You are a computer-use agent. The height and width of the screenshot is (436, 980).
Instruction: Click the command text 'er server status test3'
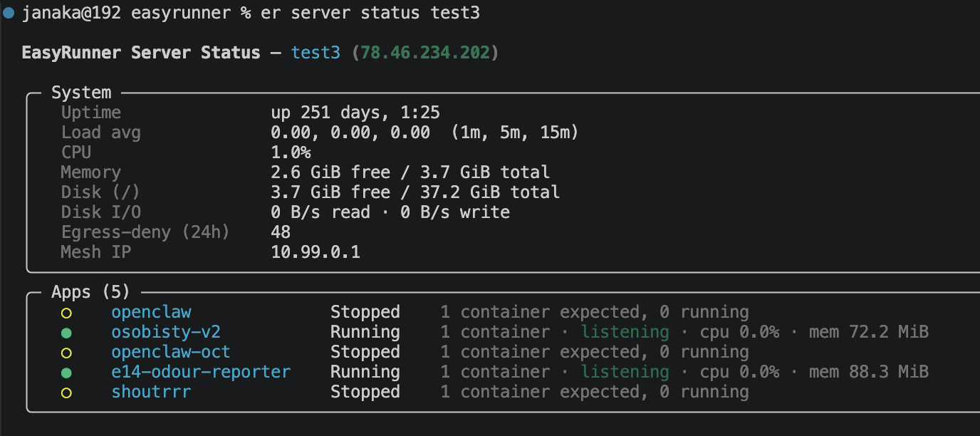pyautogui.click(x=370, y=14)
